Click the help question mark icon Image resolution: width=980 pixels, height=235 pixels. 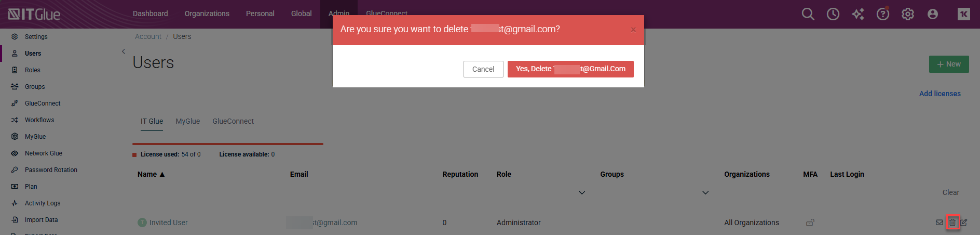882,14
